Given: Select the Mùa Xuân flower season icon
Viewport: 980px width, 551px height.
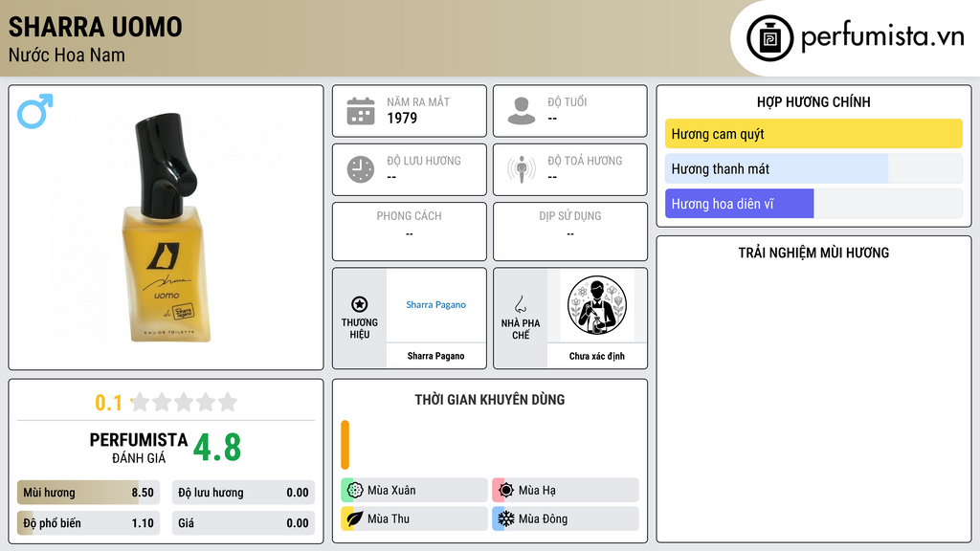Looking at the screenshot, I should [x=355, y=491].
